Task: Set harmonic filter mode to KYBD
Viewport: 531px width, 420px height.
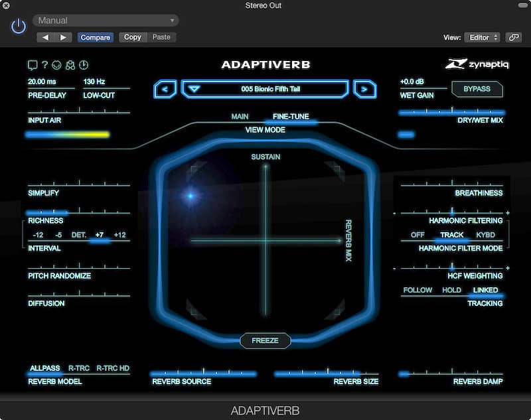Action: click(x=486, y=235)
